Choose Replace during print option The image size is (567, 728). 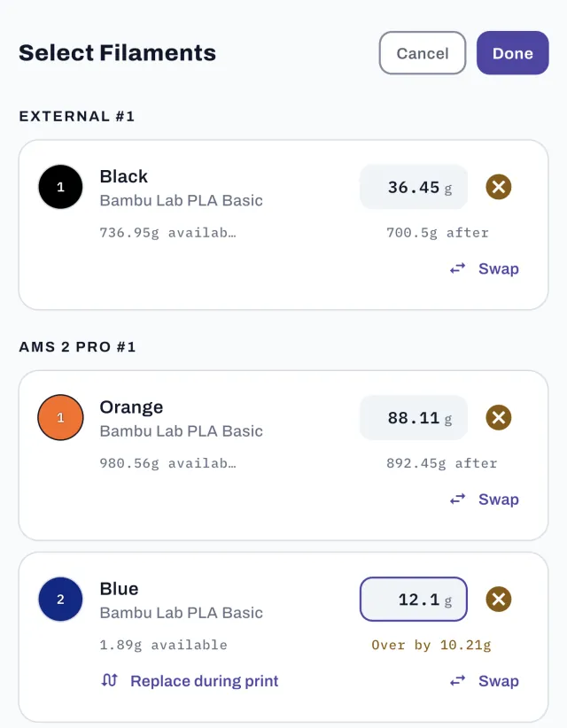(x=204, y=681)
